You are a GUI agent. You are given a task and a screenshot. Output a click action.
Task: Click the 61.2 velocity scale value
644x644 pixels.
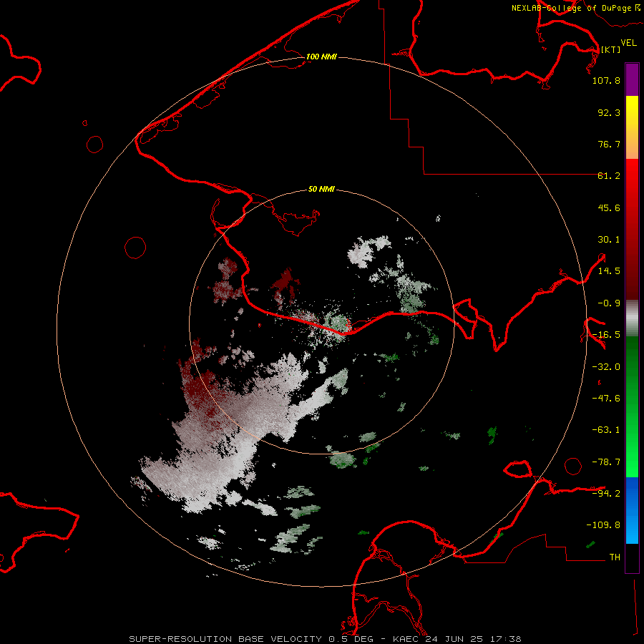pyautogui.click(x=609, y=176)
